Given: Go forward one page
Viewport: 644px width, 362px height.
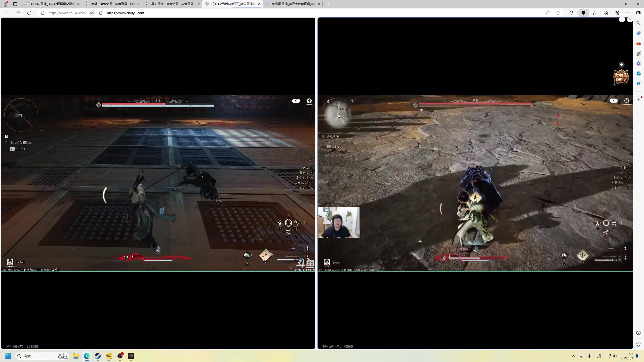Looking at the screenshot, I should click(18, 13).
